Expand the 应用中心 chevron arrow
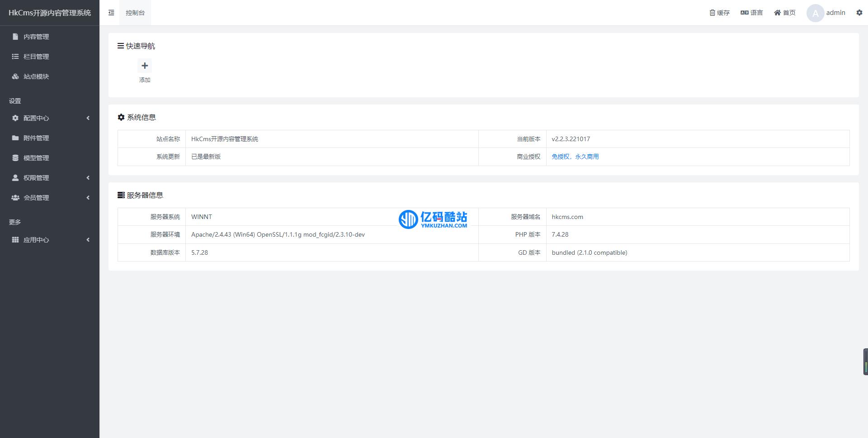 (88, 240)
